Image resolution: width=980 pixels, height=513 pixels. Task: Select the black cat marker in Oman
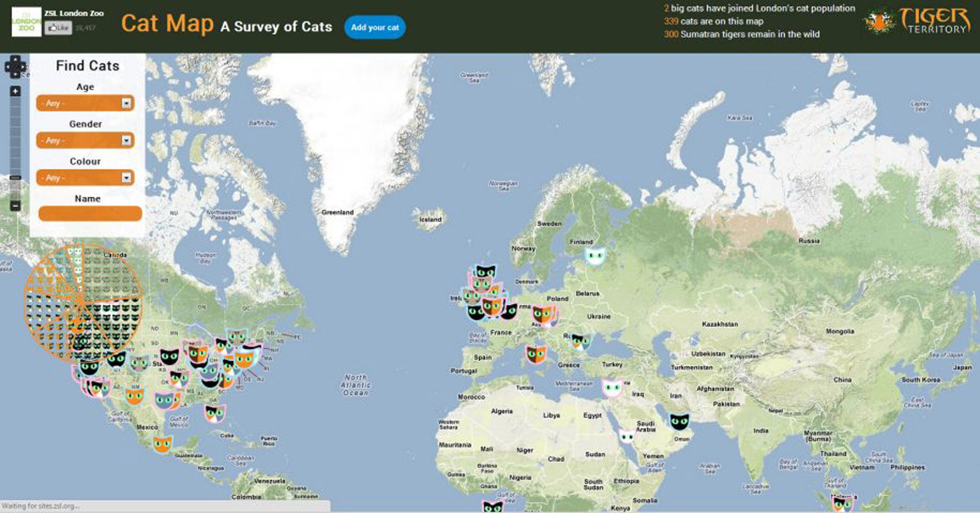click(x=679, y=421)
